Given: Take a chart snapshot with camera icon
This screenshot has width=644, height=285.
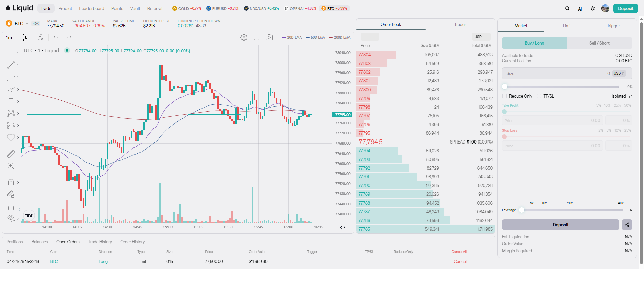Looking at the screenshot, I should [x=269, y=37].
